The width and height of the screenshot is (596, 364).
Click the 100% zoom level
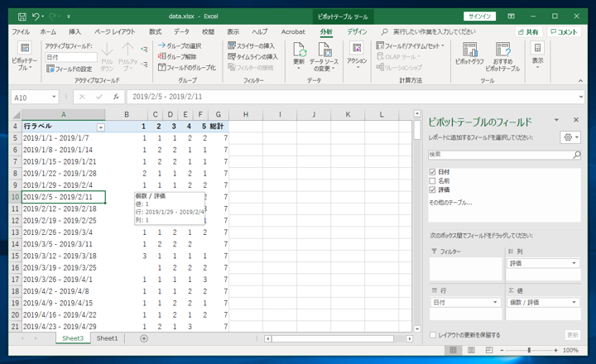point(570,350)
